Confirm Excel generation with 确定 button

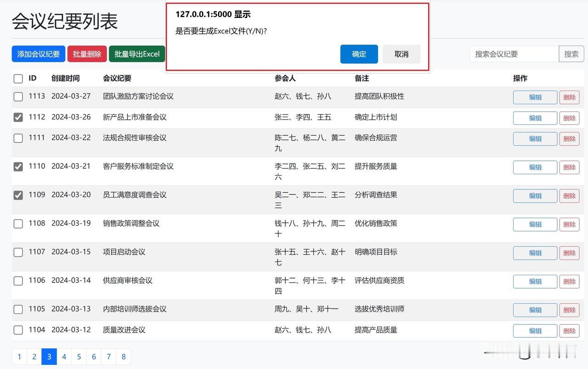359,54
